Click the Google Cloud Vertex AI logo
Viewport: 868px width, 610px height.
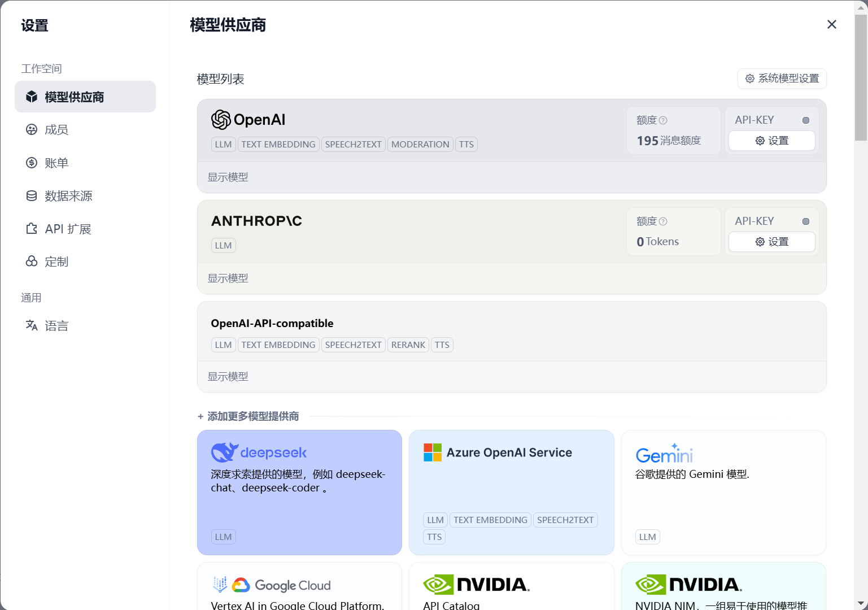click(x=271, y=585)
